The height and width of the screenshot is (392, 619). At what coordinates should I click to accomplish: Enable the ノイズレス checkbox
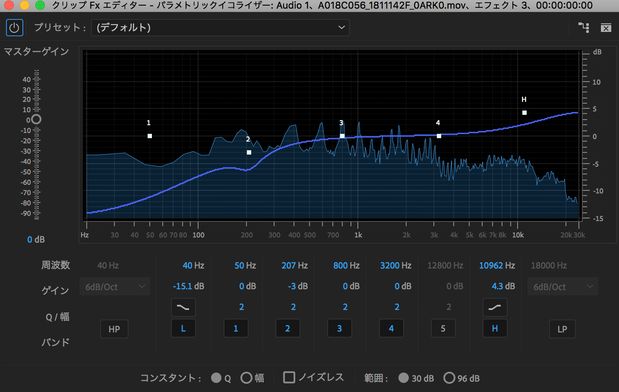[289, 377]
